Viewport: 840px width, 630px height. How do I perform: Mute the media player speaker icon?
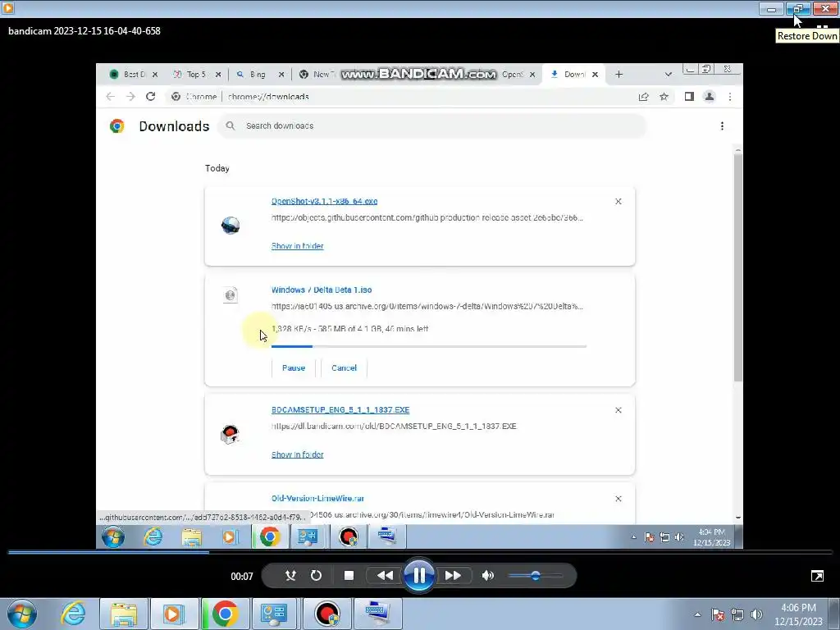487,576
